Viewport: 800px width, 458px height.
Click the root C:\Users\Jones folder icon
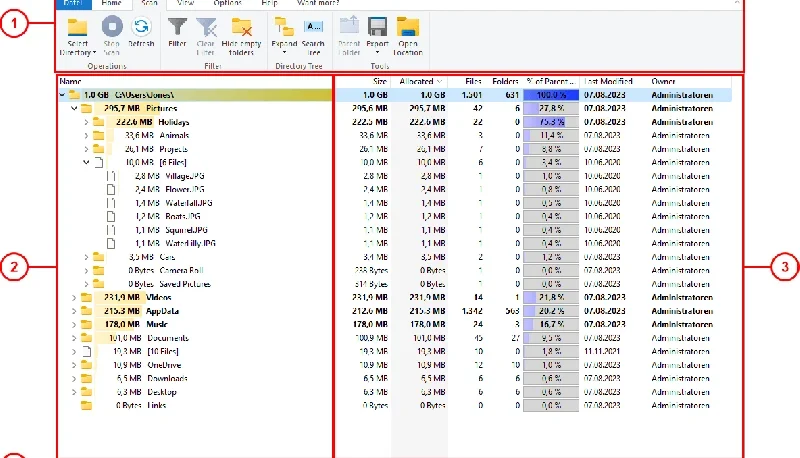point(74,95)
